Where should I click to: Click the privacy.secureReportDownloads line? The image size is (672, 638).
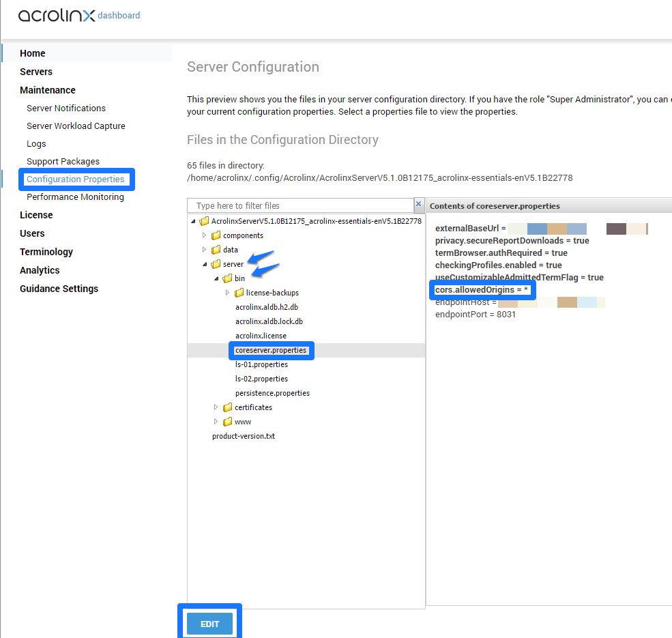point(512,241)
